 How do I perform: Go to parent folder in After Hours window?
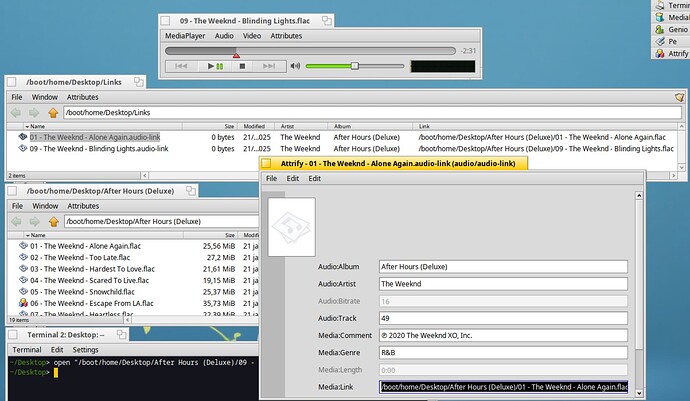[x=54, y=221]
